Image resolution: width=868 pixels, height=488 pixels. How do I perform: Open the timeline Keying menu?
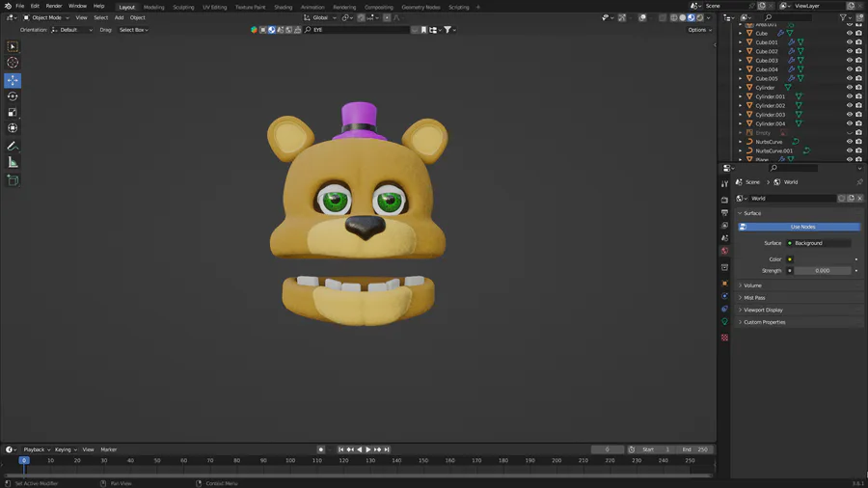[x=66, y=449]
